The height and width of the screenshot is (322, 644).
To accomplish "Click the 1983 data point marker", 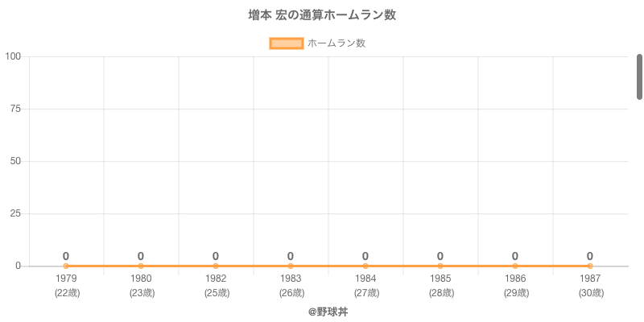I will pos(291,266).
